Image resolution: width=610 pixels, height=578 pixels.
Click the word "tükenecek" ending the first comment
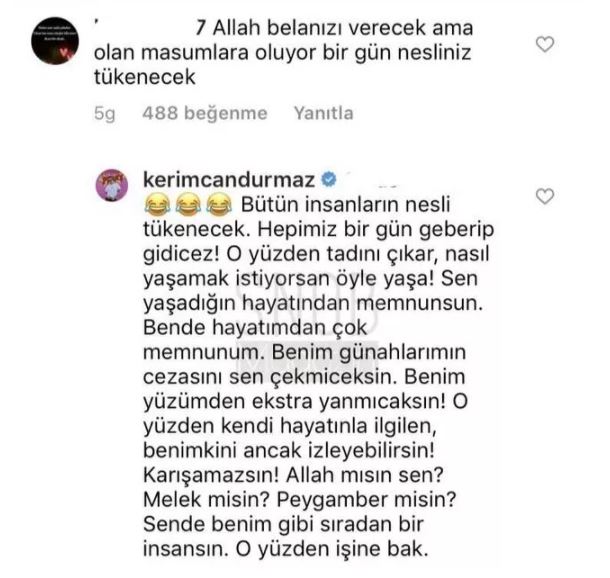[x=145, y=77]
